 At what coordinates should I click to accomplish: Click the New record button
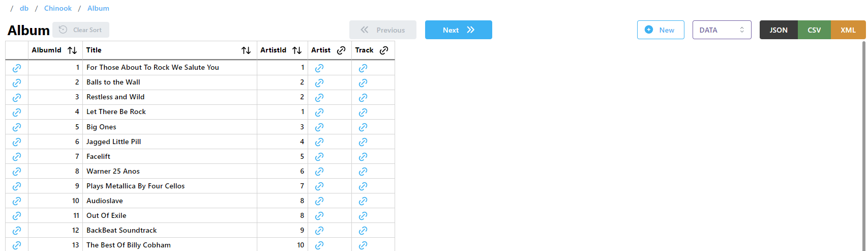pyautogui.click(x=660, y=30)
